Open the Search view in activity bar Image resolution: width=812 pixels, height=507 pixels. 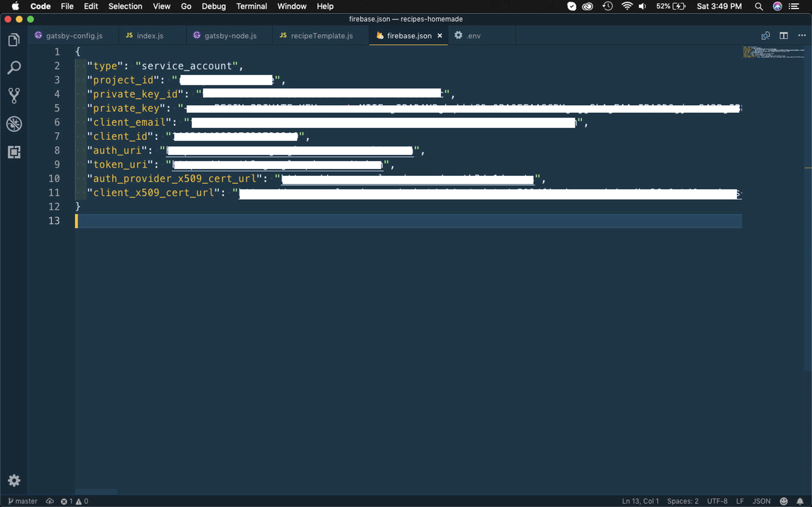14,68
